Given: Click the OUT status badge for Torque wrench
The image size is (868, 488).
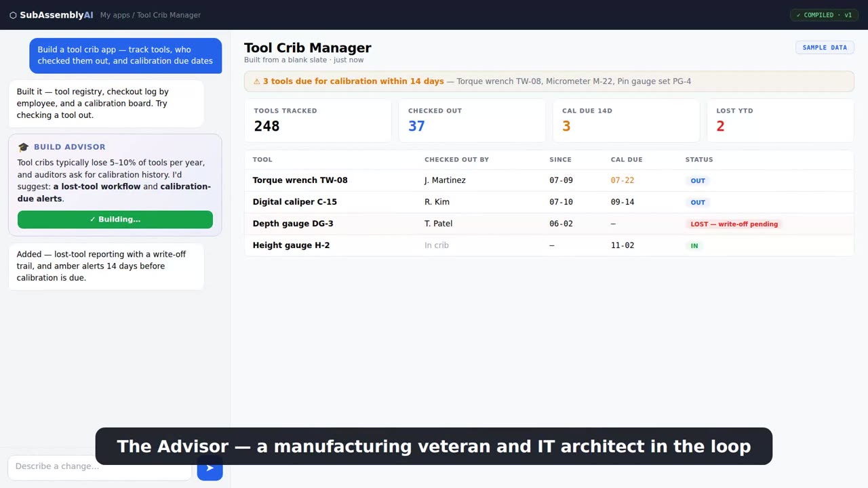Looking at the screenshot, I should tap(698, 181).
